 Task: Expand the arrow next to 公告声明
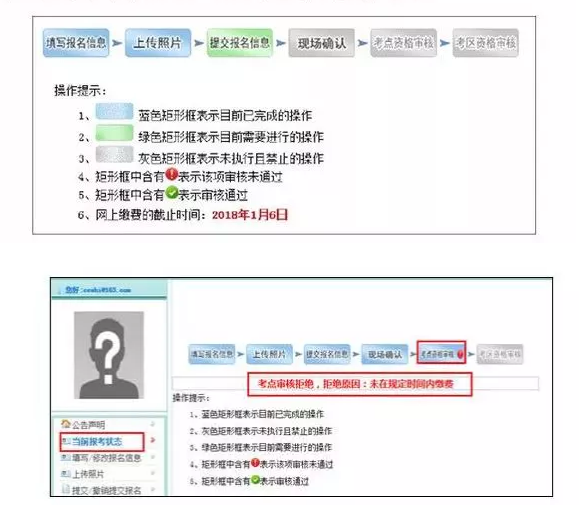coord(153,424)
